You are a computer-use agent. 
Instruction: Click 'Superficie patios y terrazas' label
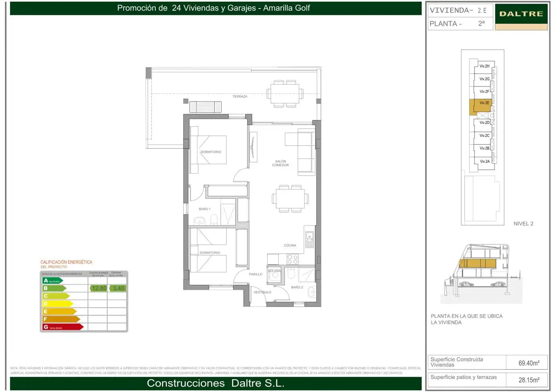463,377
